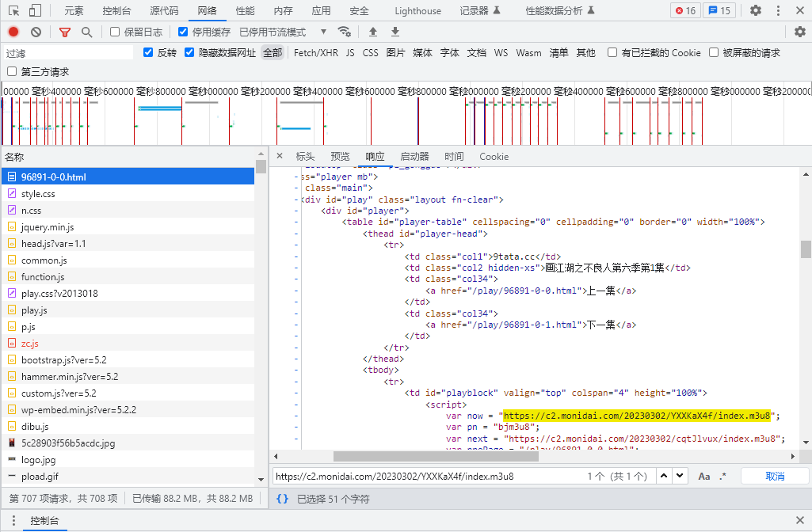Image resolution: width=812 pixels, height=532 pixels.
Task: Pretty-print response with the curly braces icon
Action: pyautogui.click(x=282, y=499)
